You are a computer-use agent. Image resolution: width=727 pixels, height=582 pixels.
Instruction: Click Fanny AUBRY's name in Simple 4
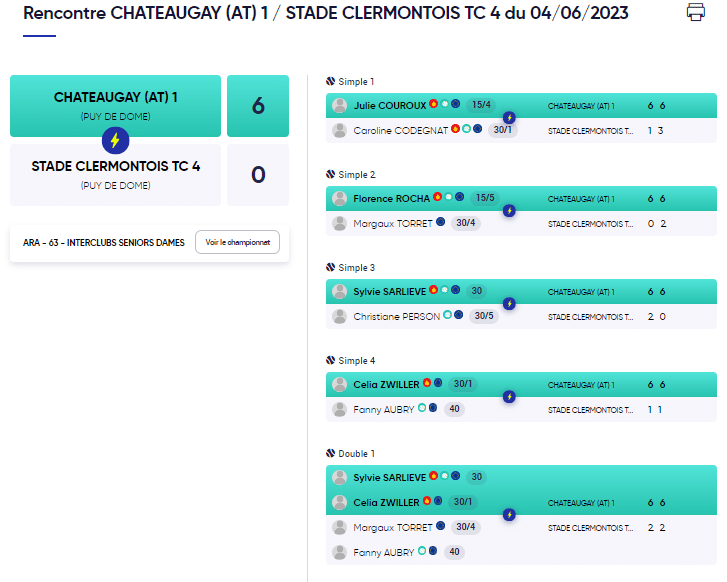[x=383, y=409]
